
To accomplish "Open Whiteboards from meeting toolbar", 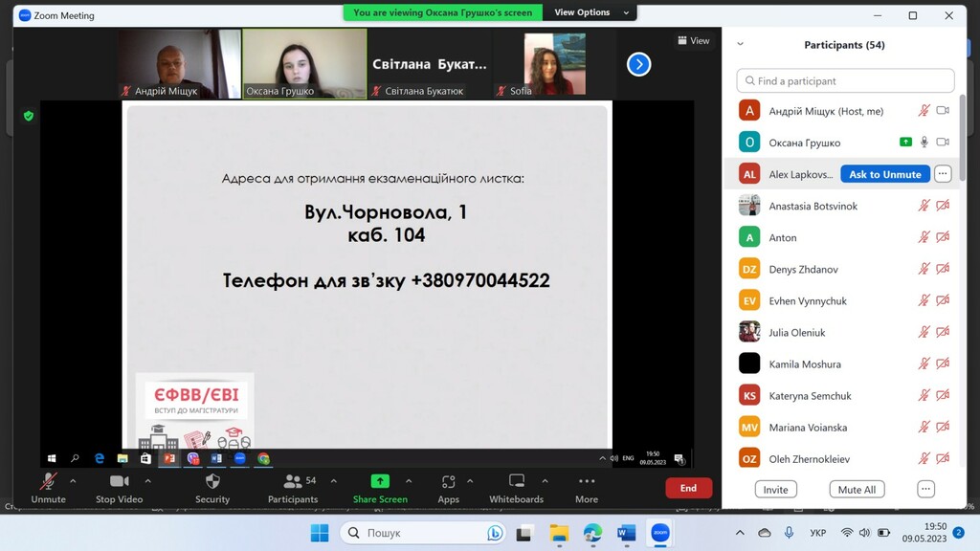I will (517, 482).
